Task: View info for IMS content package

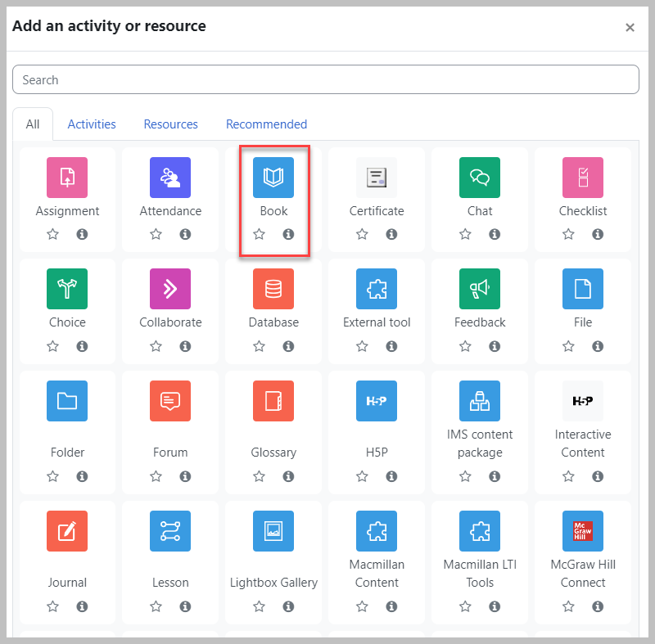Action: coord(495,476)
